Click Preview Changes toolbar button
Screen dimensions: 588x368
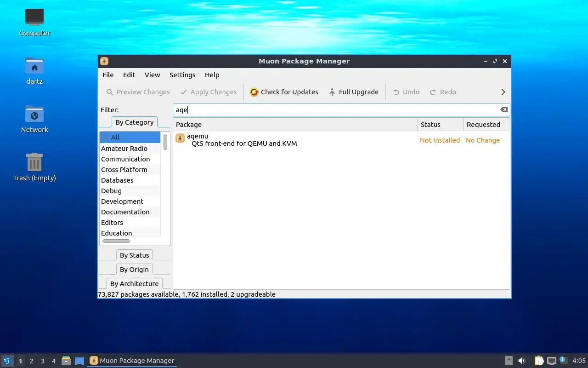coord(138,92)
